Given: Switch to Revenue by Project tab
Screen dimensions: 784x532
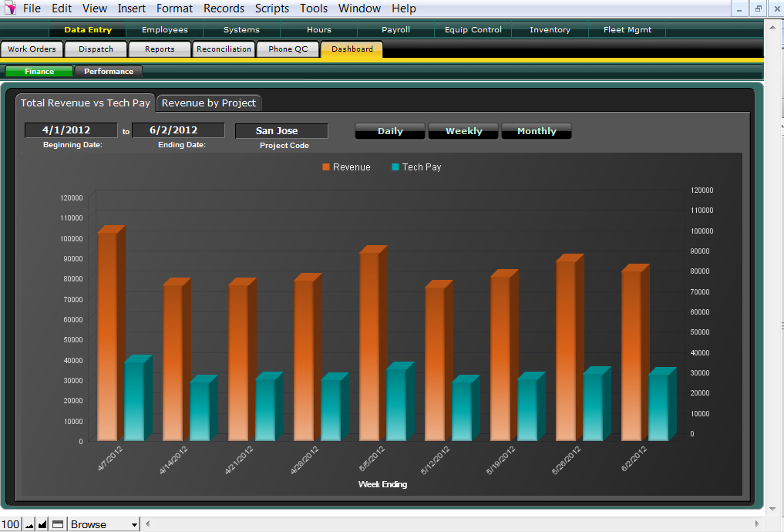Looking at the screenshot, I should pos(208,103).
